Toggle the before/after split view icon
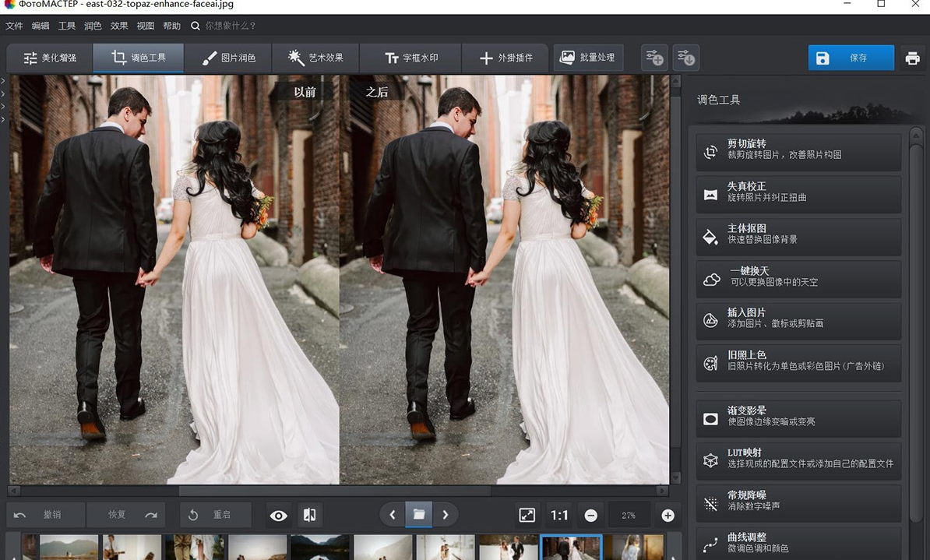This screenshot has height=560, width=930. click(309, 515)
